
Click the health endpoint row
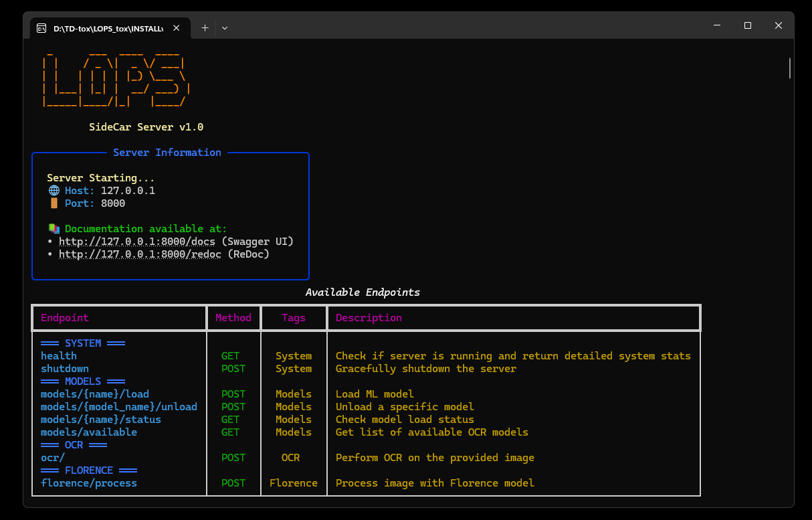(x=58, y=355)
